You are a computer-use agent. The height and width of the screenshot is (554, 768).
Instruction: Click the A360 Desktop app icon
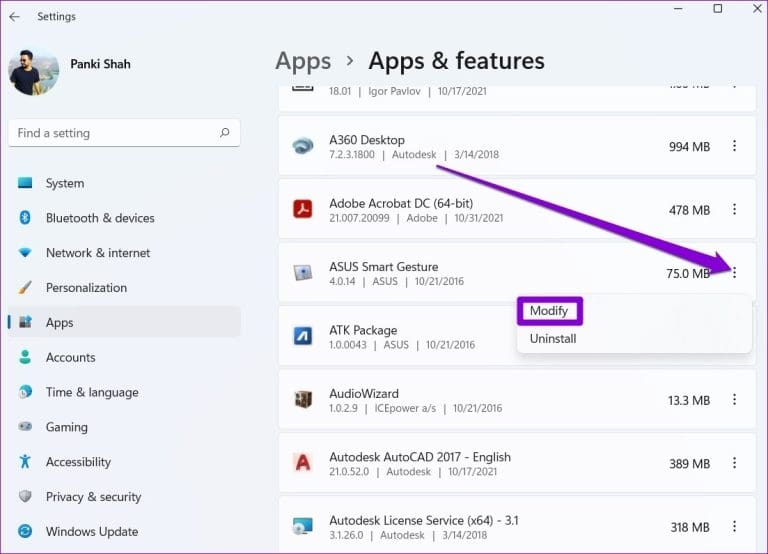coord(303,146)
